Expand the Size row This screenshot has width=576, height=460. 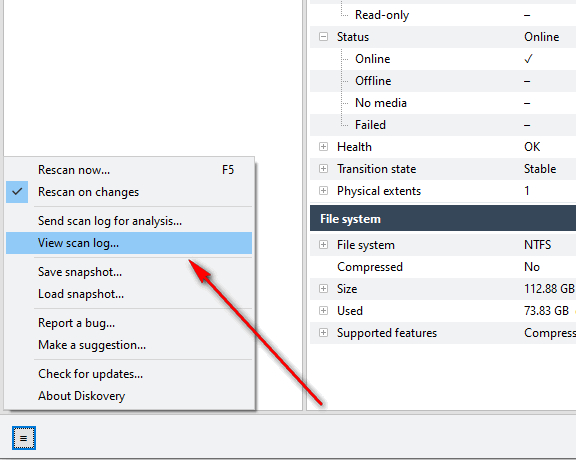(x=323, y=289)
